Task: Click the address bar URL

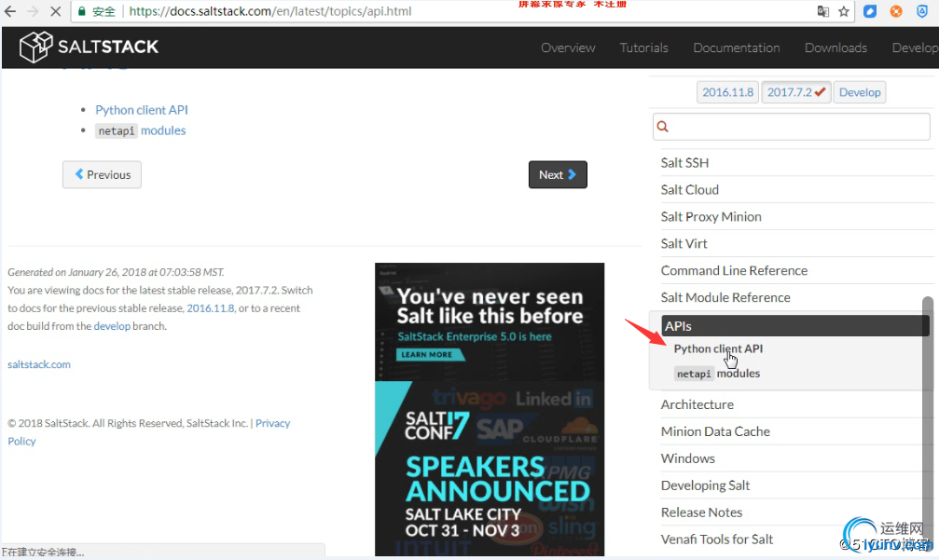Action: coord(270,11)
